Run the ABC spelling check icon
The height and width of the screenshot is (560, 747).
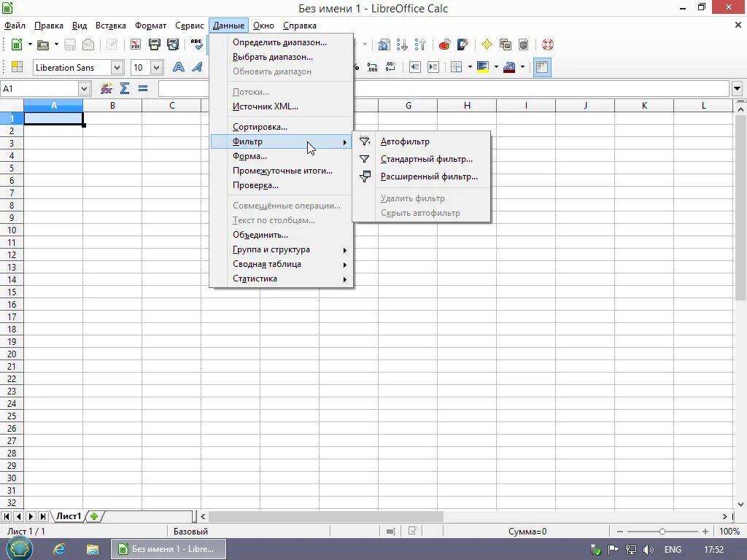(196, 44)
